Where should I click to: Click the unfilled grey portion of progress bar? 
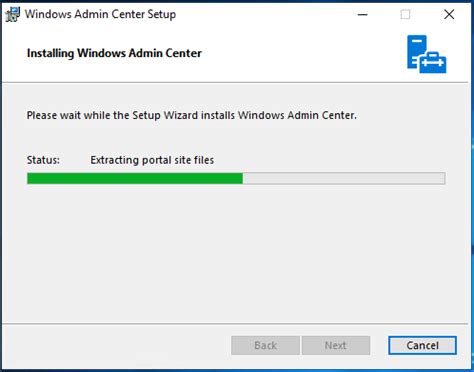coord(344,178)
